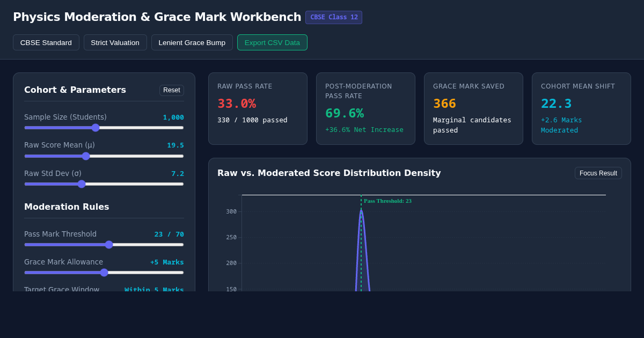Click the CBSE Class 12 badge
The height and width of the screenshot is (338, 644).
coord(334,17)
